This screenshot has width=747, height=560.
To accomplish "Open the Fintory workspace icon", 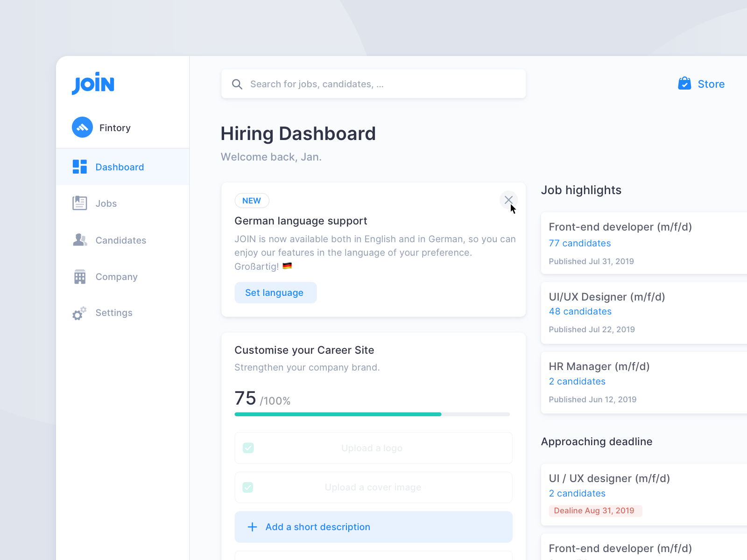I will 82,127.
